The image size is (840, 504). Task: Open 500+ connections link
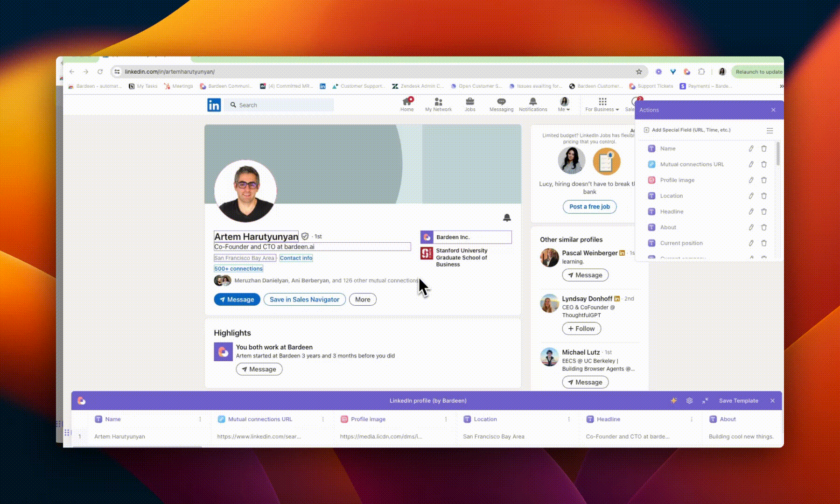[x=238, y=268]
